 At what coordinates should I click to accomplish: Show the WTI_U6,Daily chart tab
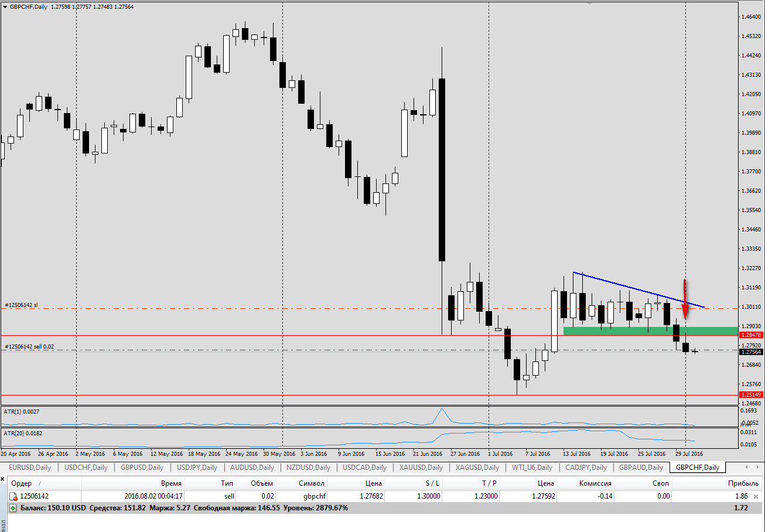coord(532,468)
